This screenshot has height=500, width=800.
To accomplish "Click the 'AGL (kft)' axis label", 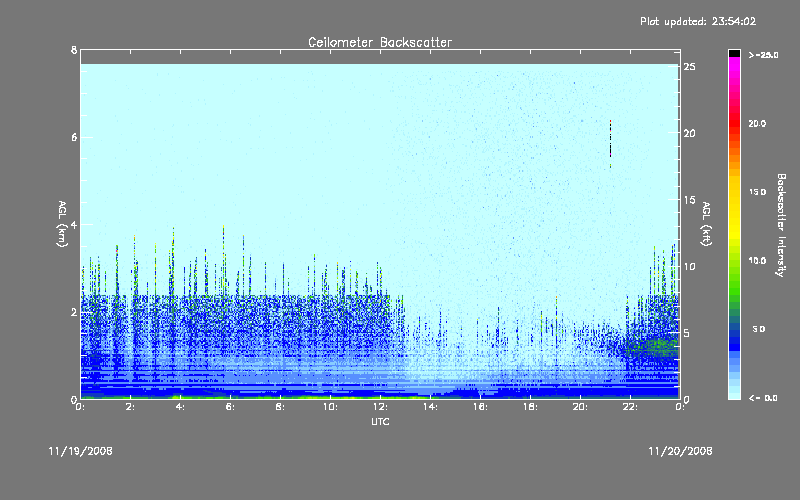I will coord(706,224).
